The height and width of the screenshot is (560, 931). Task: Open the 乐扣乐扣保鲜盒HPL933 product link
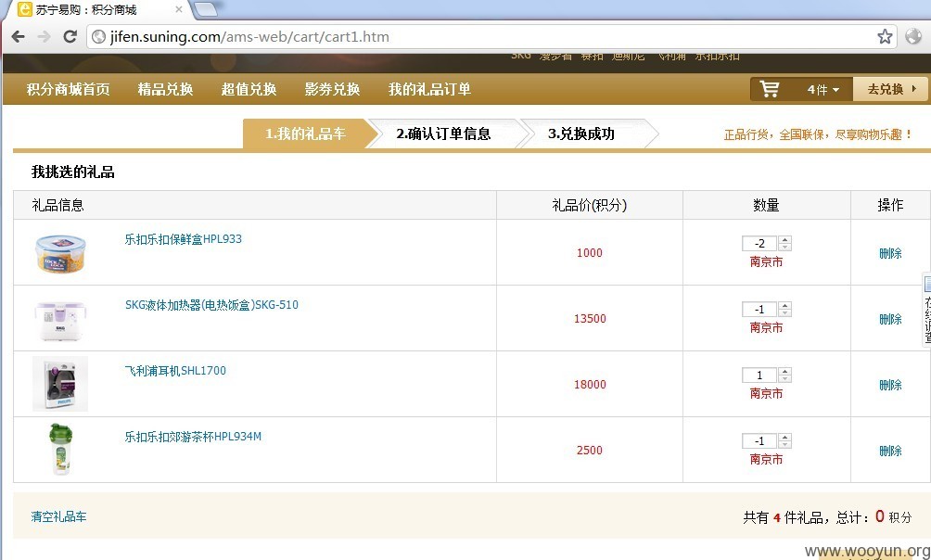tap(183, 238)
